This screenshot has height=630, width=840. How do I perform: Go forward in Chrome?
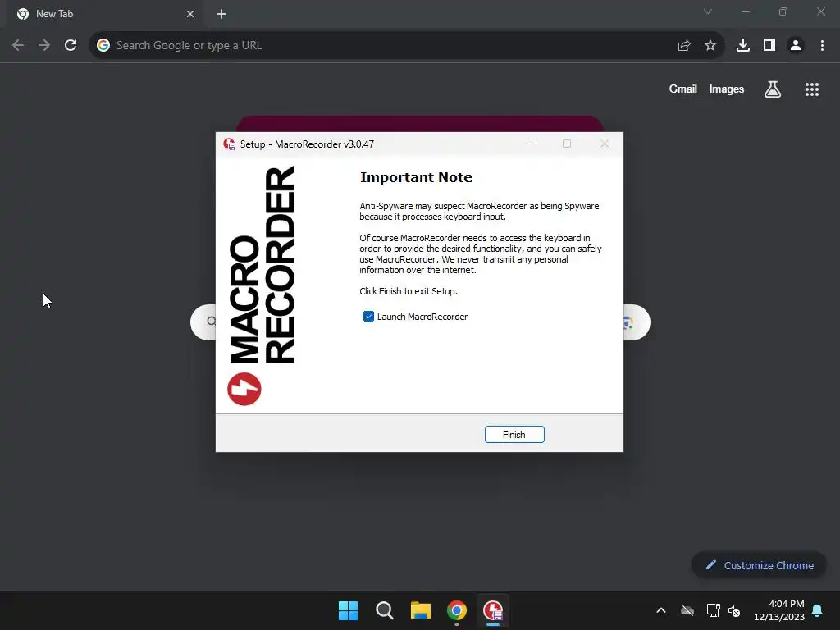pyautogui.click(x=44, y=46)
